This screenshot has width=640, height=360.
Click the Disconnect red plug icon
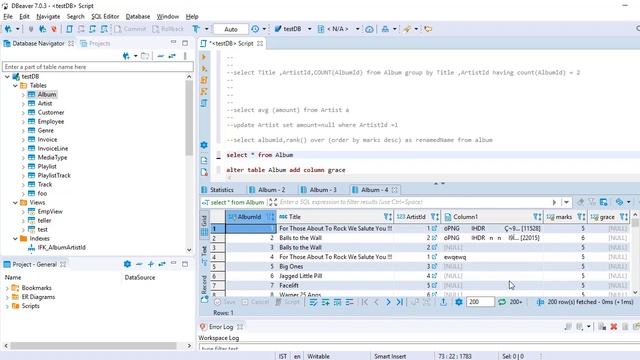coord(54,29)
